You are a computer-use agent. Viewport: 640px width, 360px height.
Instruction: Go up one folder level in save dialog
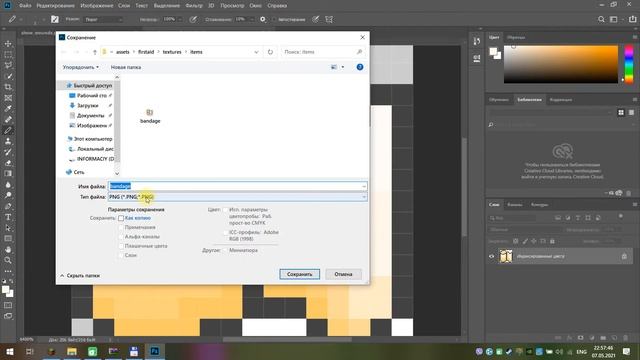[95, 52]
